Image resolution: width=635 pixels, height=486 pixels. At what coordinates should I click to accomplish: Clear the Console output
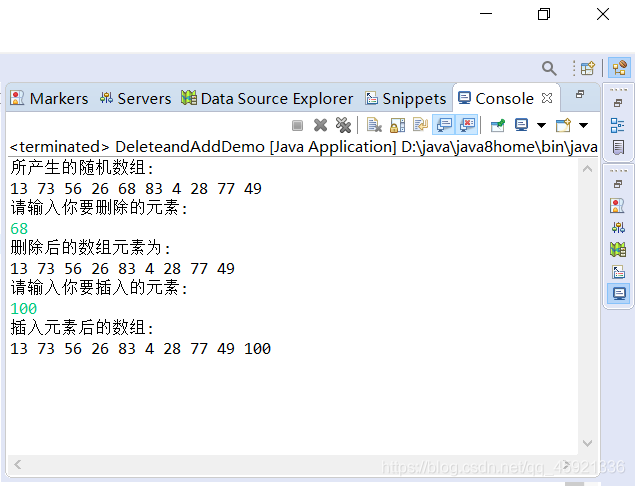coord(374,125)
